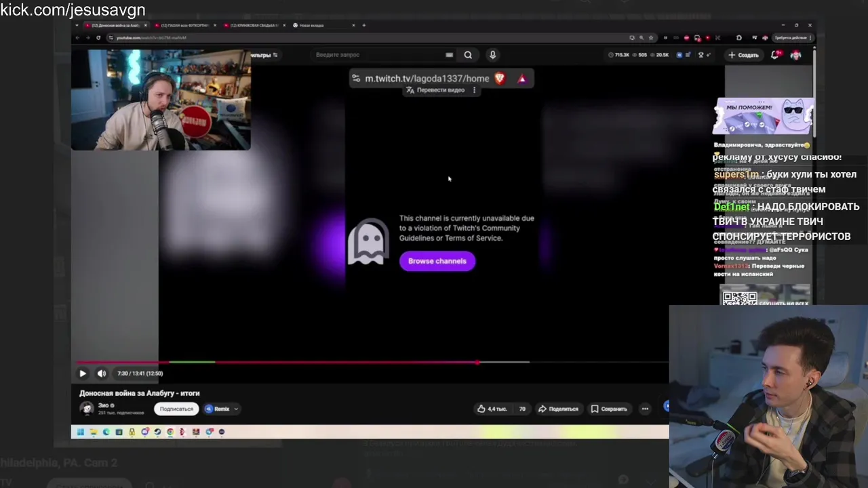Expand the dropdown arrow next to Remix

pyautogui.click(x=236, y=409)
